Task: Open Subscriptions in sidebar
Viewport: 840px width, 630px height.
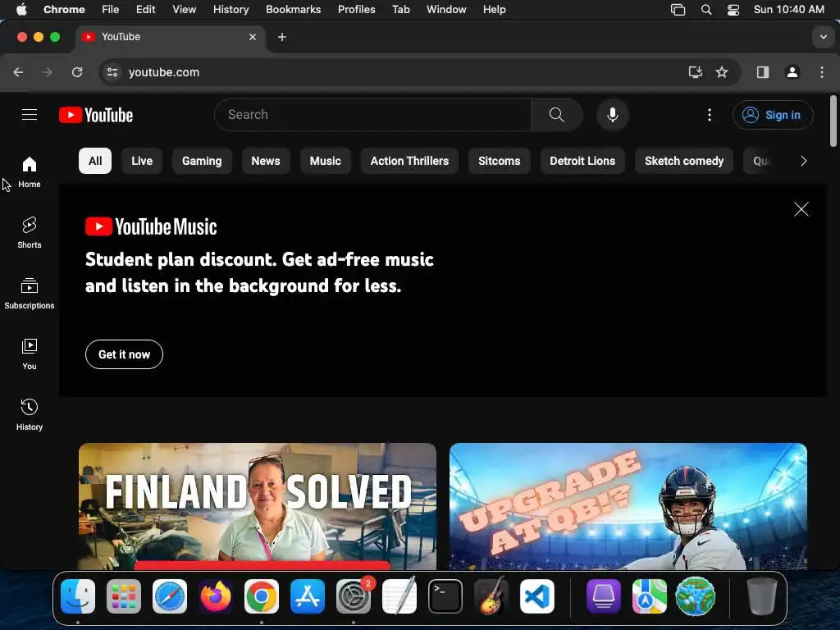Action: click(30, 293)
